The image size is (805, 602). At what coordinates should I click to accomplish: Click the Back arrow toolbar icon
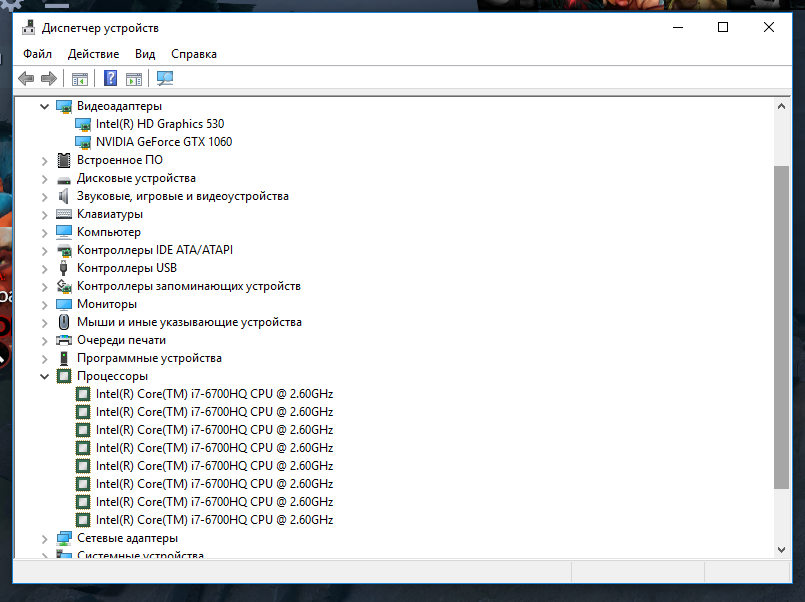(x=26, y=79)
